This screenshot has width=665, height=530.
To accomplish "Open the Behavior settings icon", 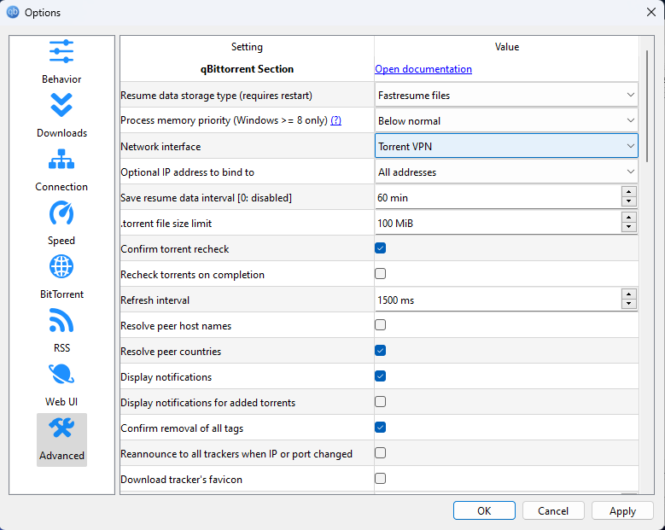I will pos(61,51).
